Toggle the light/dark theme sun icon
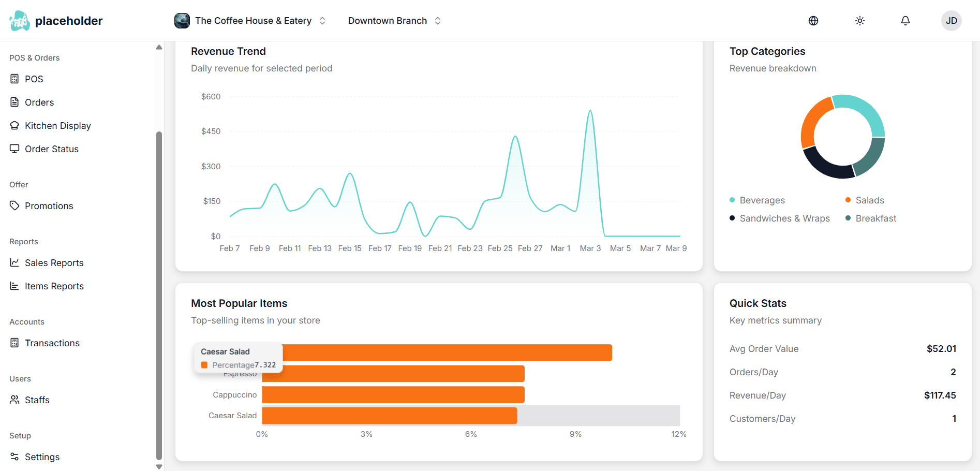Screen dimensions: 980x471 [x=859, y=21]
